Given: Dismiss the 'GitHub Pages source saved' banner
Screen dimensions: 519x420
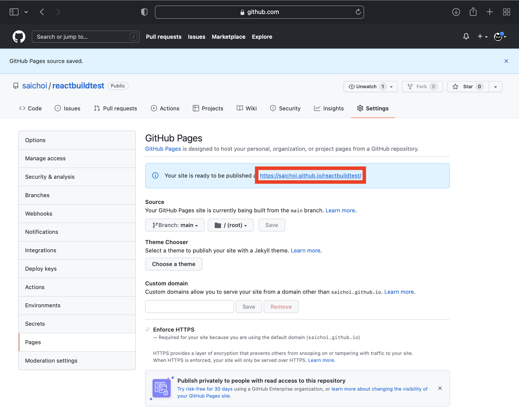Looking at the screenshot, I should 506,61.
